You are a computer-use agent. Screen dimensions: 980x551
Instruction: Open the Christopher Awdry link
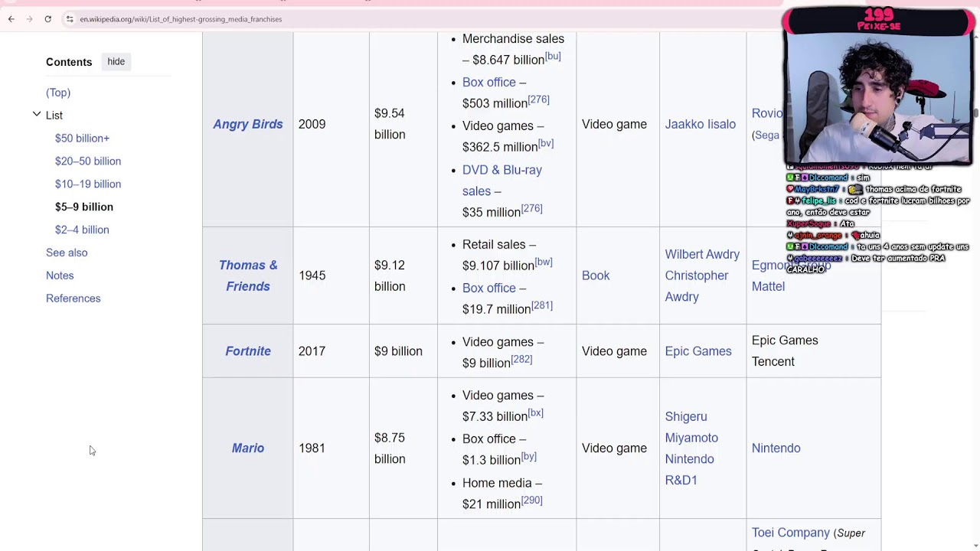697,286
